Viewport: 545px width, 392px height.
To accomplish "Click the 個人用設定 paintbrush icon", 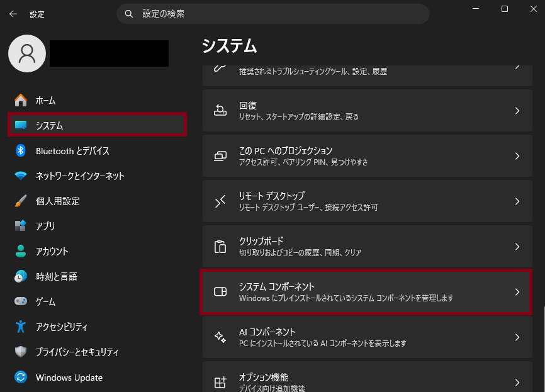I will click(21, 201).
